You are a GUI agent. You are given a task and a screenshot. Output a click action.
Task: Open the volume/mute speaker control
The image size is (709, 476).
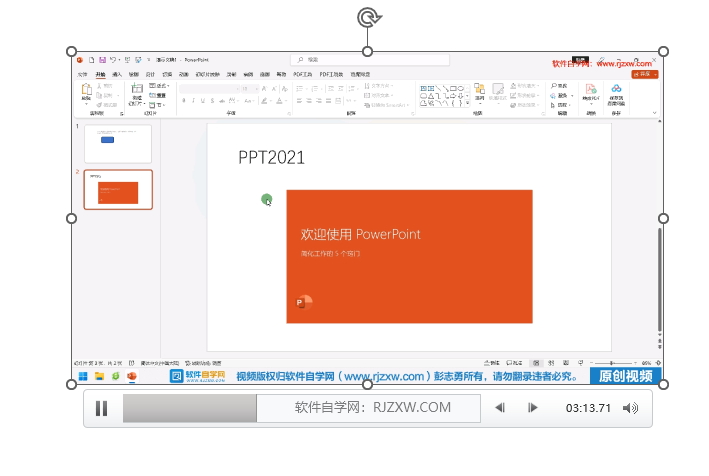click(630, 408)
